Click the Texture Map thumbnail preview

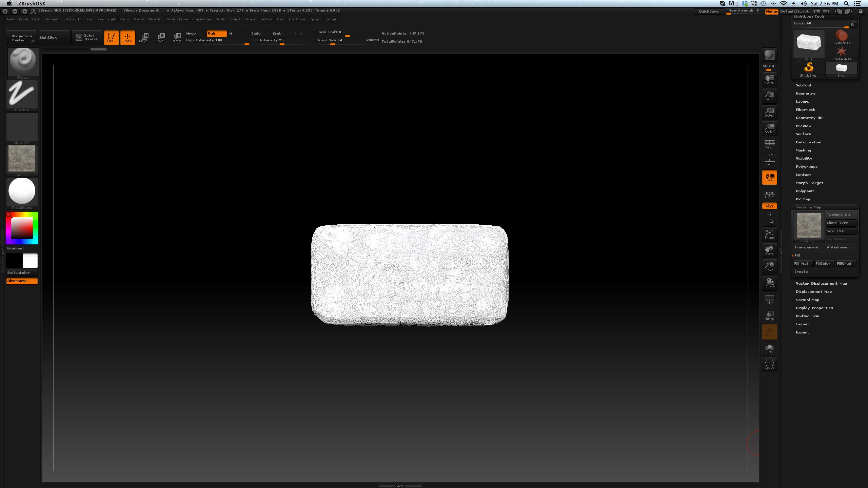tap(809, 227)
